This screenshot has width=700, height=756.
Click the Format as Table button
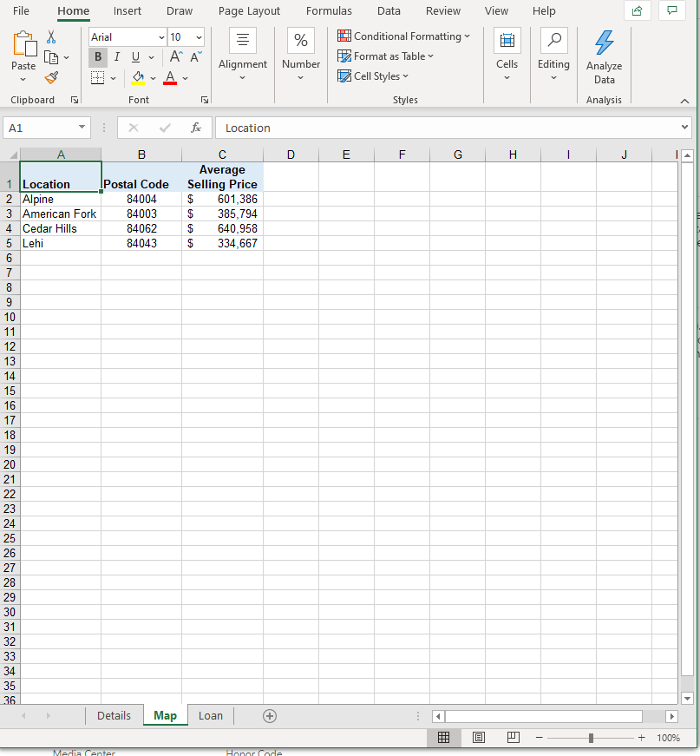(x=385, y=56)
